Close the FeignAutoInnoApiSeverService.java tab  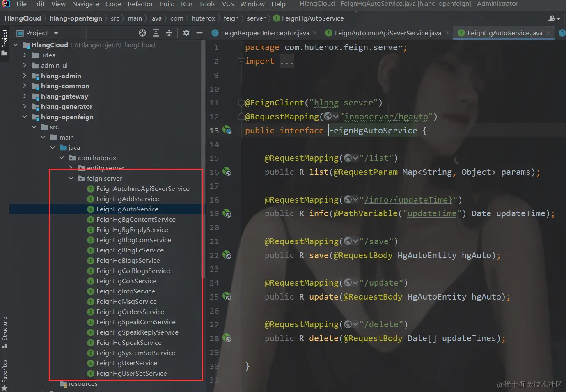[x=447, y=33]
